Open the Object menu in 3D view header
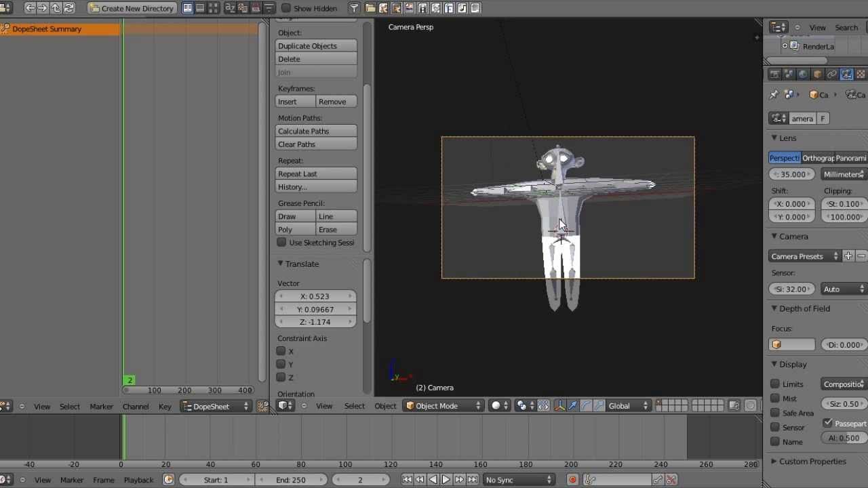Image resolution: width=868 pixels, height=488 pixels. tap(385, 406)
